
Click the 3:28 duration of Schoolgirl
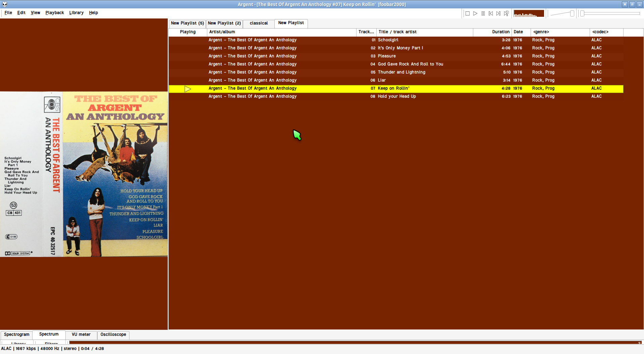(x=506, y=40)
